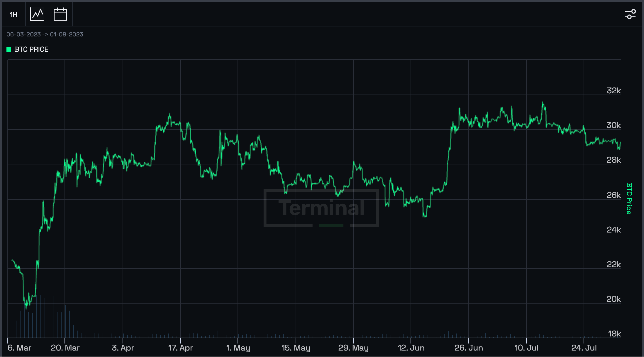The width and height of the screenshot is (644, 357).
Task: Click the 30k y-axis label
Action: 614,125
